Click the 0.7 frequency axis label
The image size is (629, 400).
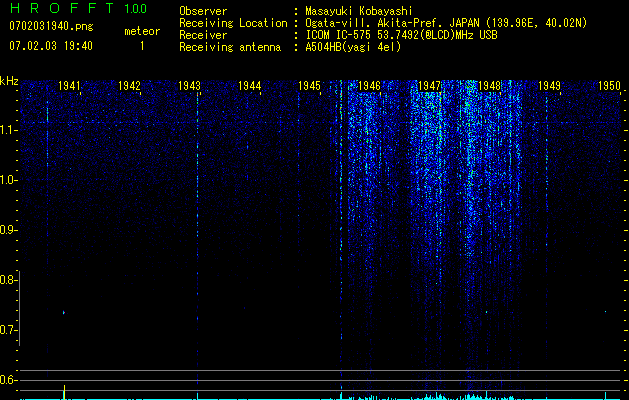[7, 330]
